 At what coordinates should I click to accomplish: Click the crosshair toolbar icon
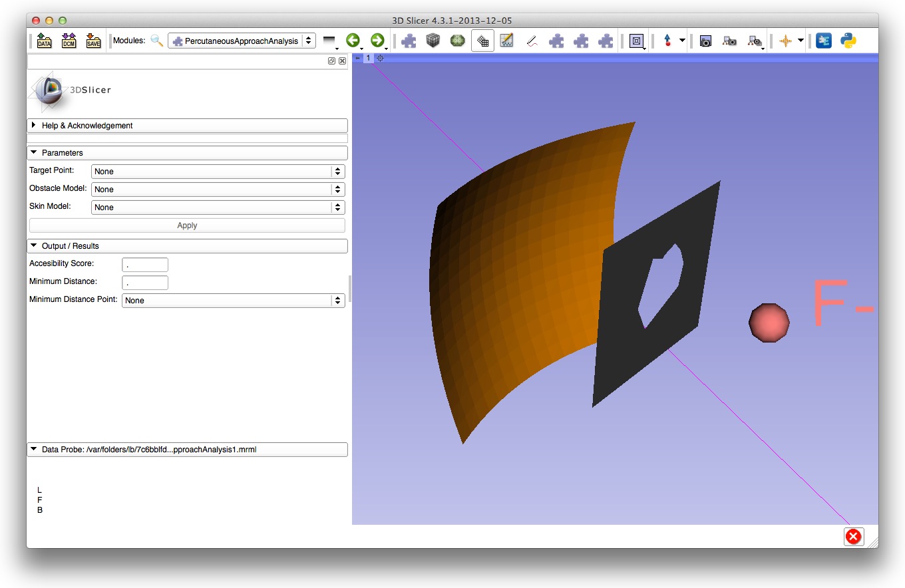pos(786,41)
